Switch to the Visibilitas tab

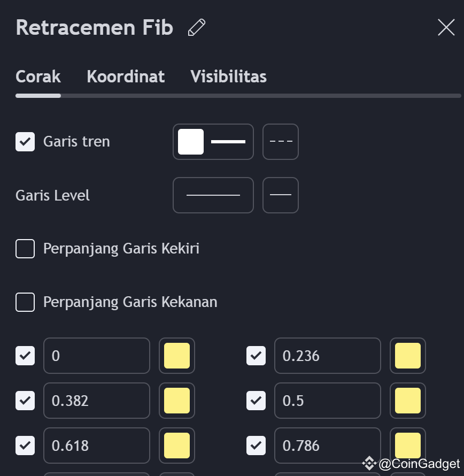click(228, 76)
